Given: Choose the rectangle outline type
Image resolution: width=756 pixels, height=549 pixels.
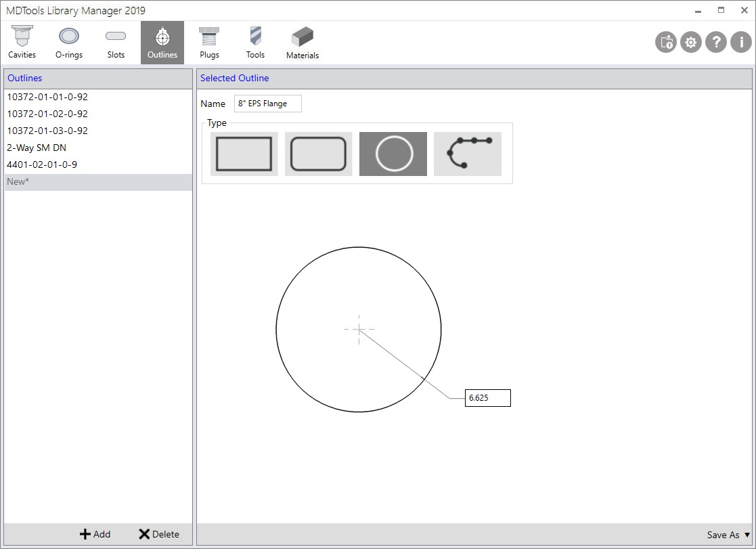Looking at the screenshot, I should click(244, 154).
